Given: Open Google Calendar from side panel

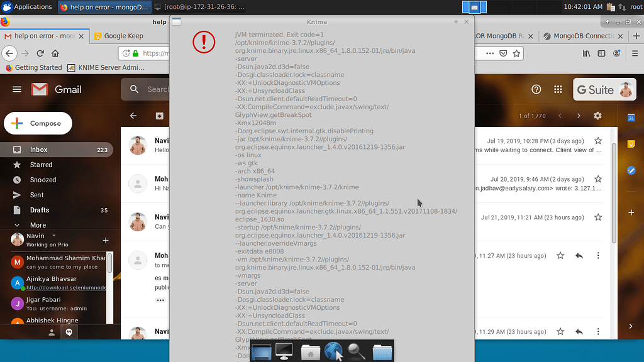Looking at the screenshot, I should coord(631,118).
